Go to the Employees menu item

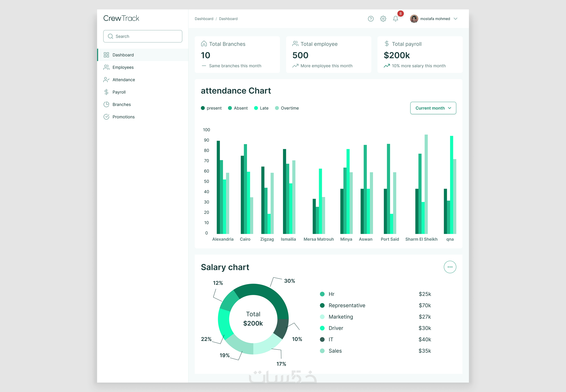tap(123, 67)
